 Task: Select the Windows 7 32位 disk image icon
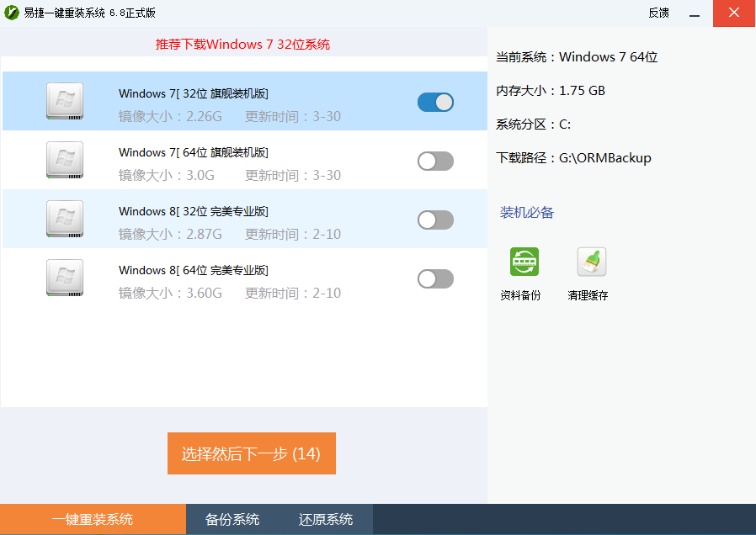pyautogui.click(x=65, y=101)
